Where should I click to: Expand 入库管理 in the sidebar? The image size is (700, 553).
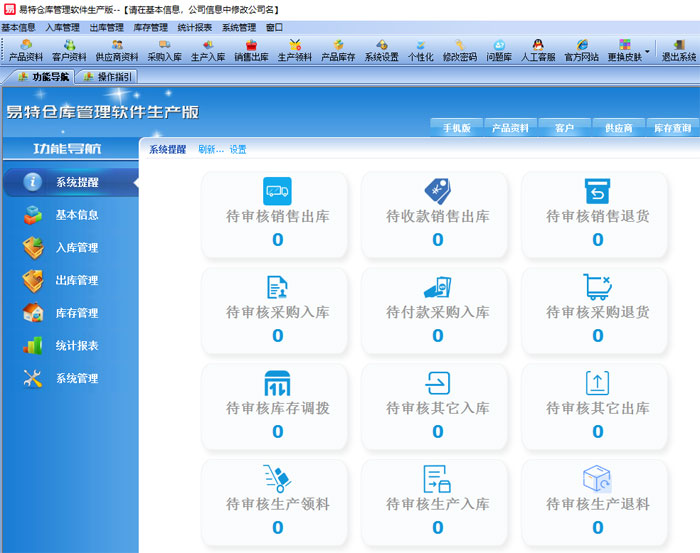click(76, 247)
